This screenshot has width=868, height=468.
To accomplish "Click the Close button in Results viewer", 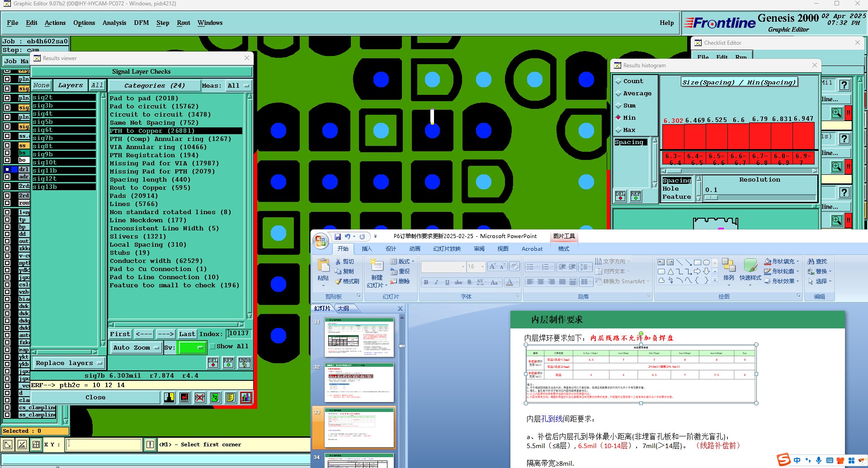I will pyautogui.click(x=95, y=398).
